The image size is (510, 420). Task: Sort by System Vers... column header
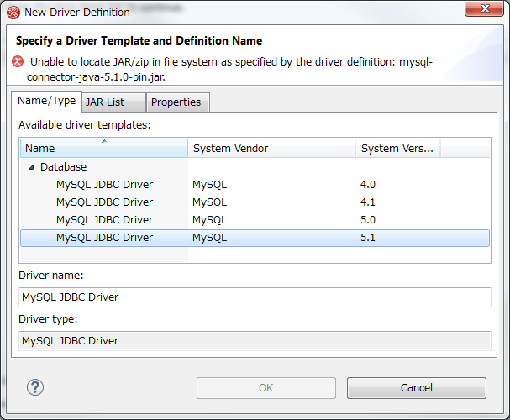(x=397, y=148)
